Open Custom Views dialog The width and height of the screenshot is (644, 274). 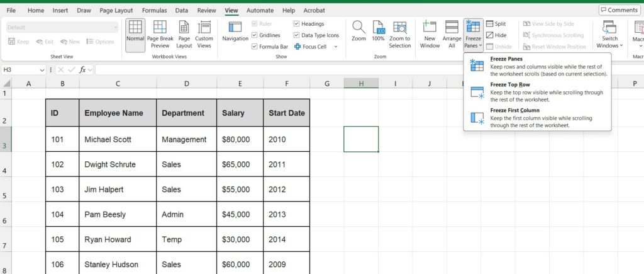tap(204, 35)
